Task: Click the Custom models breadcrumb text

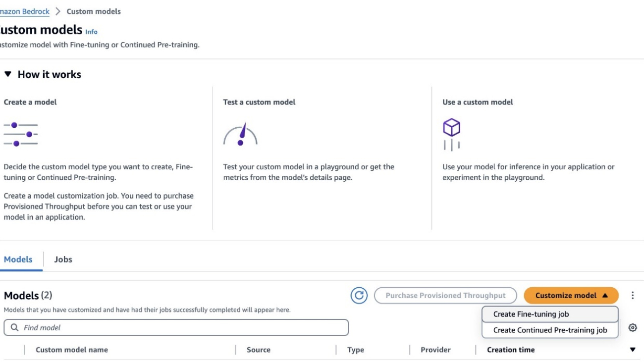Action: 94,11
